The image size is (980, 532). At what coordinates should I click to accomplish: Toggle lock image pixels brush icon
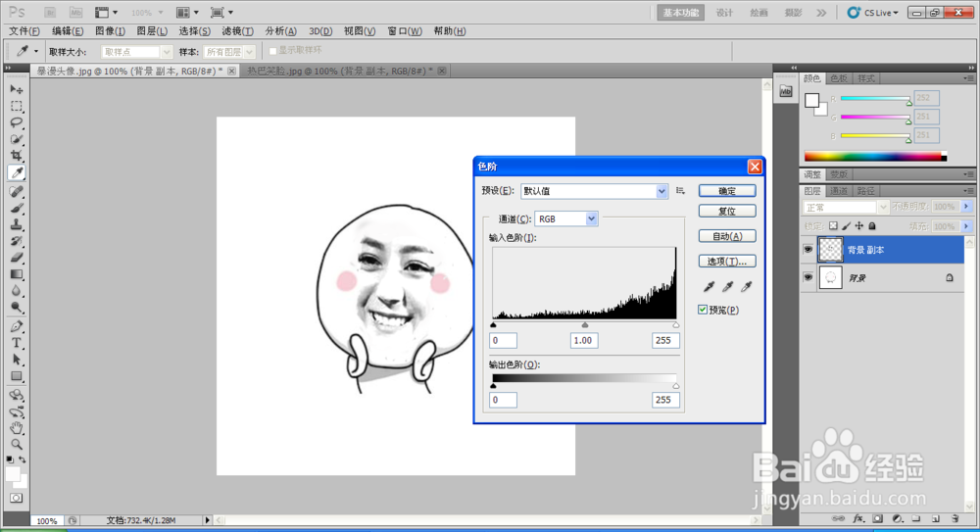(847, 225)
